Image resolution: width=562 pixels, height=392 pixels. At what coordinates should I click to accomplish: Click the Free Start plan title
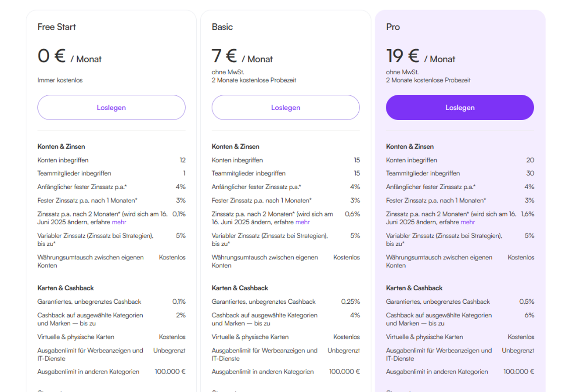57,27
